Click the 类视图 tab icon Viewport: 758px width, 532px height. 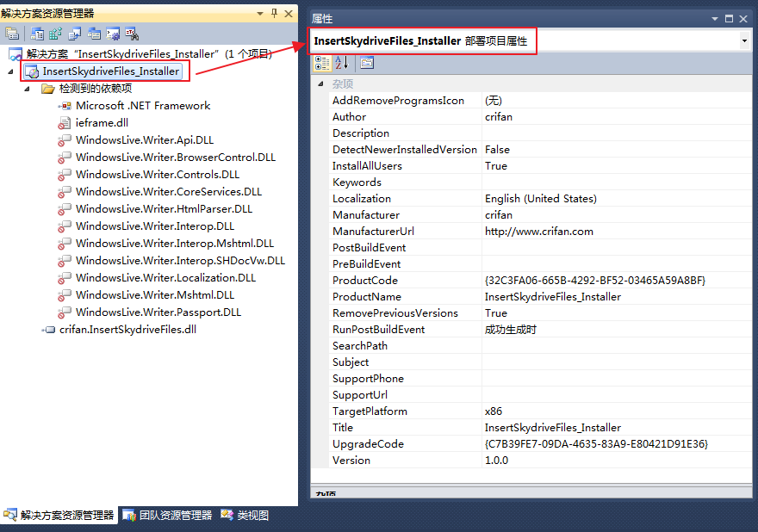pyautogui.click(x=227, y=515)
